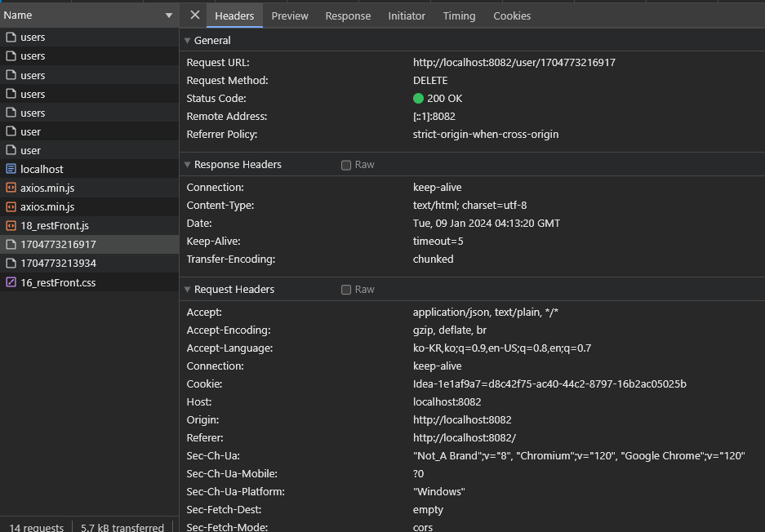Screen dimensions: 765x532
Task: Open the Initiator tab
Action: [x=407, y=16]
